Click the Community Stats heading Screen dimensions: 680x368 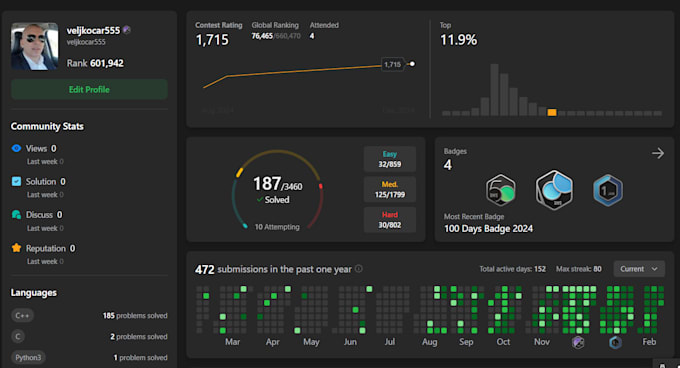(x=47, y=126)
